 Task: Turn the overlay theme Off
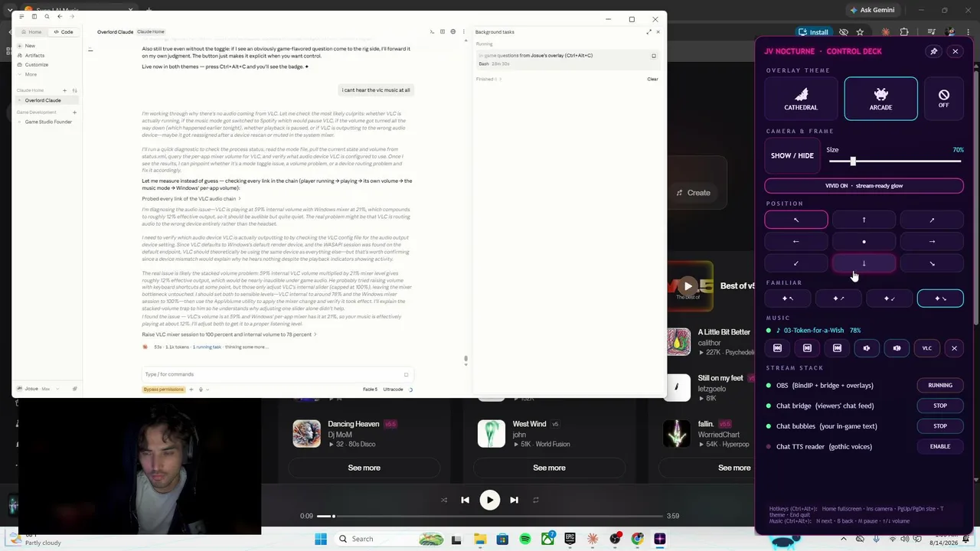[943, 99]
